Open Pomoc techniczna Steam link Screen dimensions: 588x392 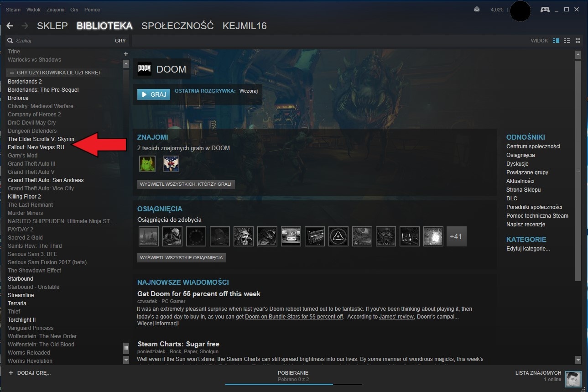pyautogui.click(x=537, y=216)
